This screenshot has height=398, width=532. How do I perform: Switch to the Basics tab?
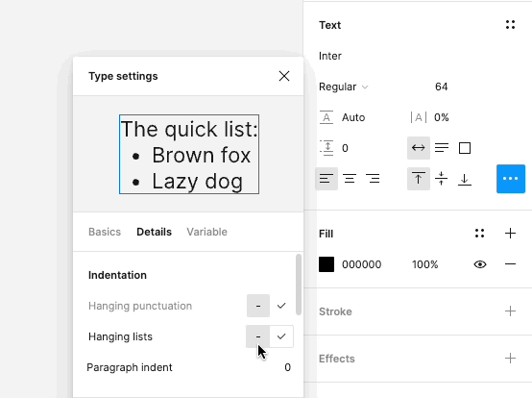(x=105, y=232)
